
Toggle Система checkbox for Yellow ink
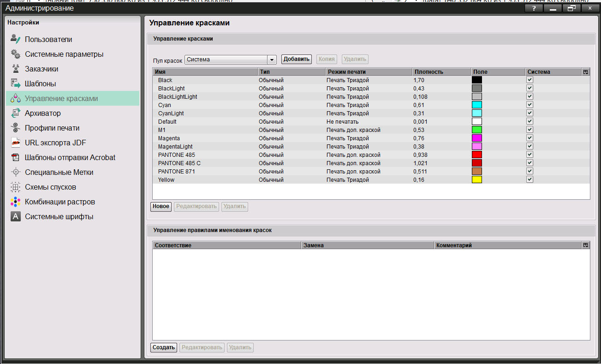530,179
